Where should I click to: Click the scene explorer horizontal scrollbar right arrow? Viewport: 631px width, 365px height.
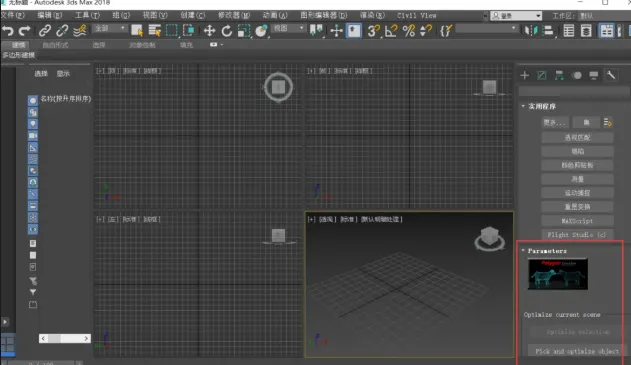click(x=86, y=338)
